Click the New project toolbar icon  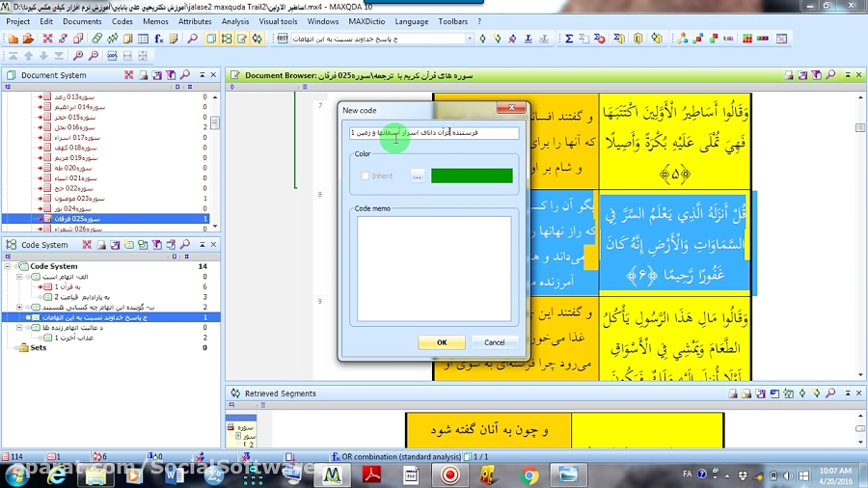tap(14, 39)
